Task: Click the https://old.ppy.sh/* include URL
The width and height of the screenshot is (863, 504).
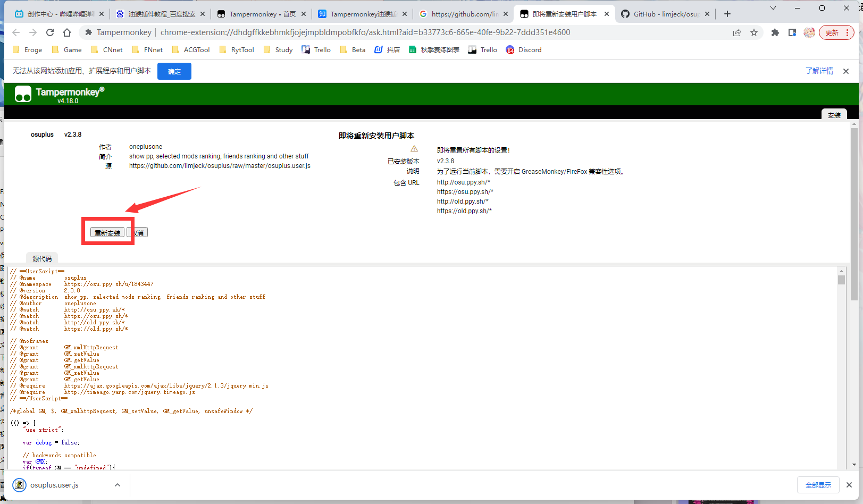Action: click(x=464, y=211)
